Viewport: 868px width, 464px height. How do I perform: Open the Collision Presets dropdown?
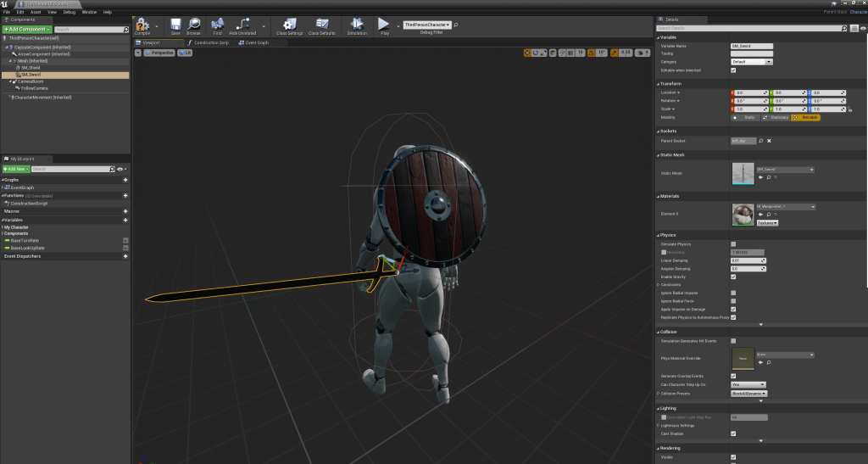749,394
